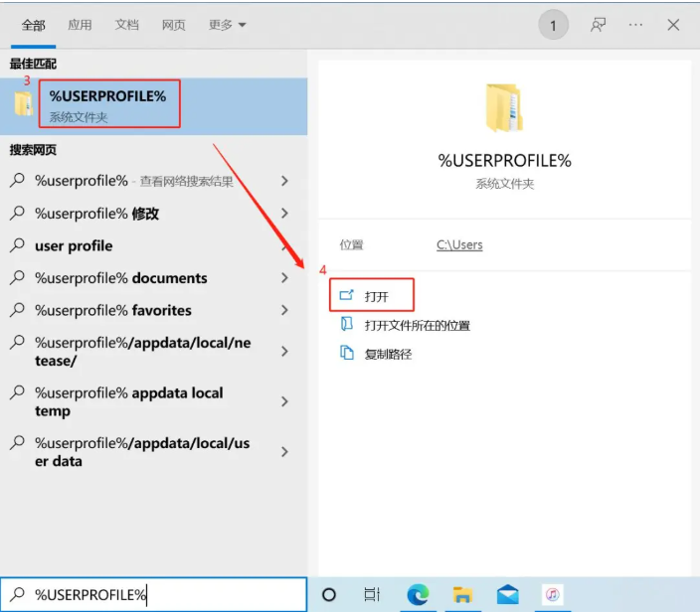Click file location icon beside 打开文件所在的位置
This screenshot has width=700, height=614.
(347, 324)
